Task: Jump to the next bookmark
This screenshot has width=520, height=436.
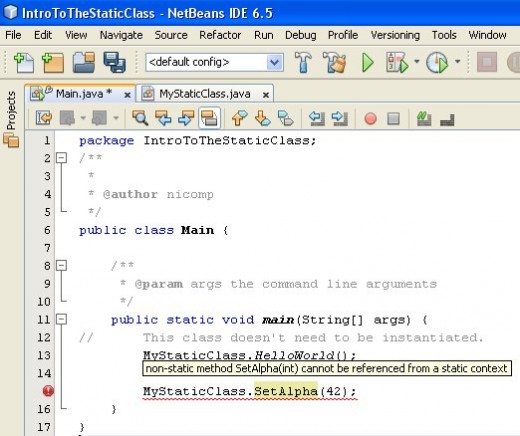Action: [x=263, y=118]
